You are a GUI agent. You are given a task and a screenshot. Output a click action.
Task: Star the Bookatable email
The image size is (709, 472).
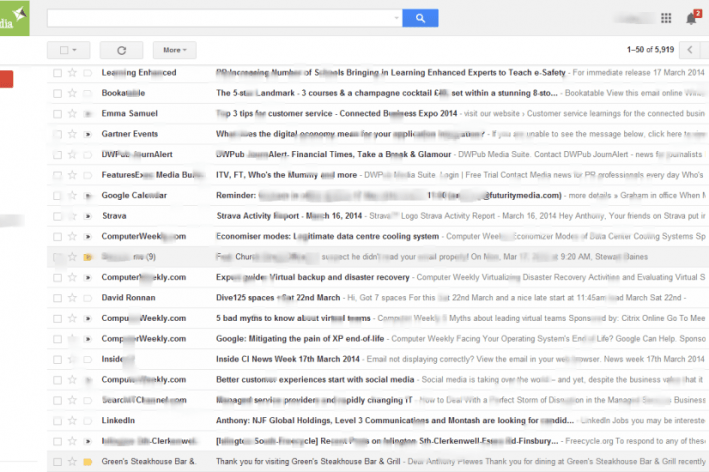coord(72,93)
